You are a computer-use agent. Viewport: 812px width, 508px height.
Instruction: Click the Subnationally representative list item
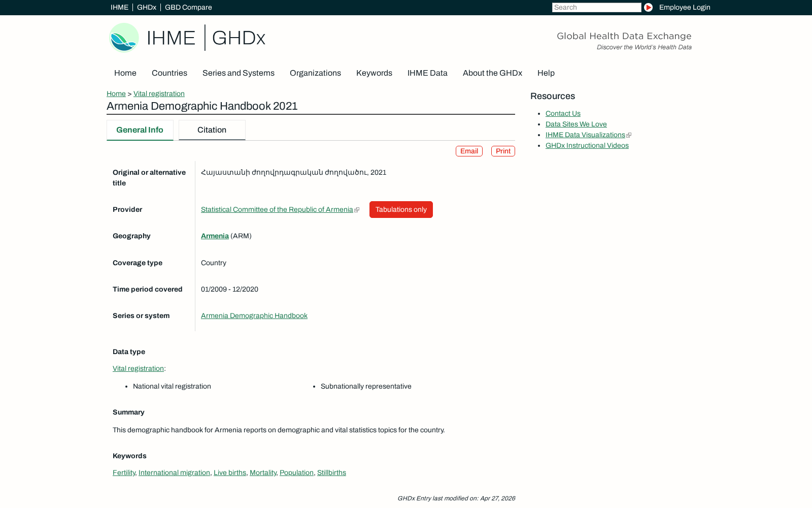366,386
